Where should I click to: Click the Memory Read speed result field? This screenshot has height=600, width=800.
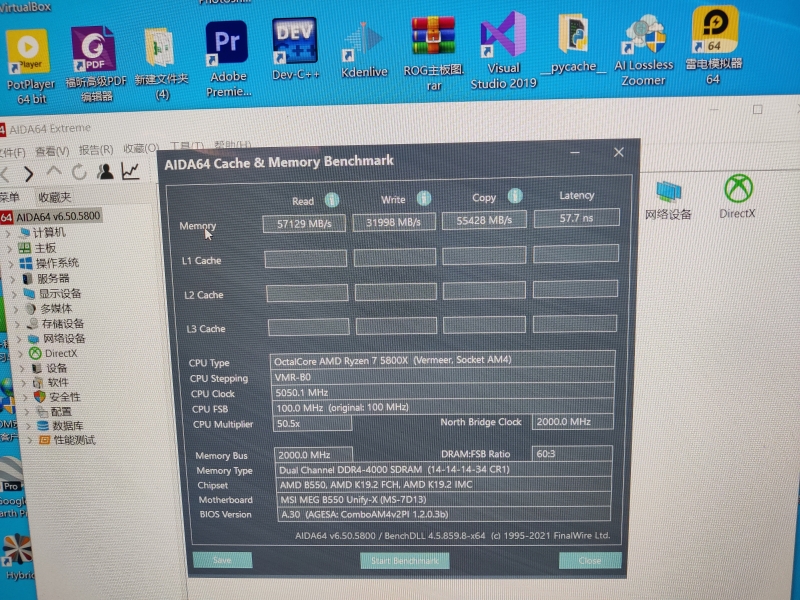(x=302, y=221)
